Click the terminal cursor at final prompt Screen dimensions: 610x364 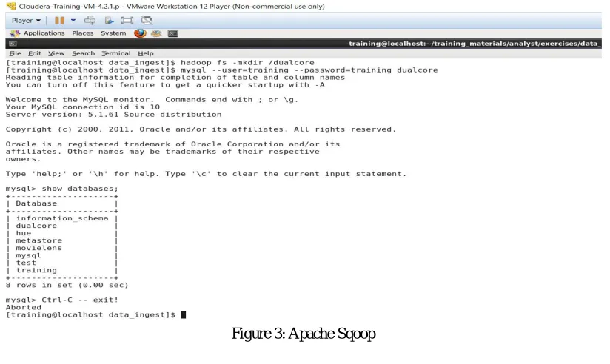184,314
